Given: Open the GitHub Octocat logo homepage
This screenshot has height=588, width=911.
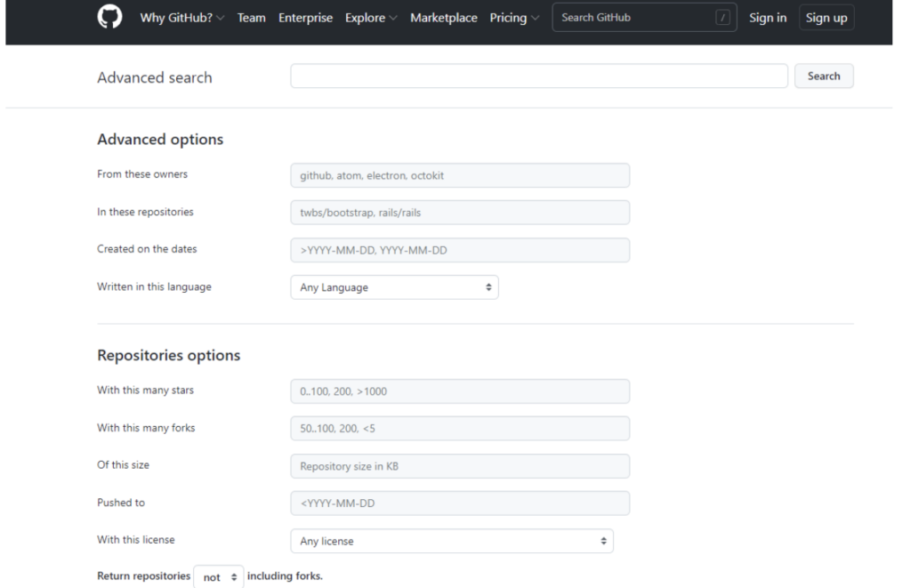Looking at the screenshot, I should [x=109, y=17].
